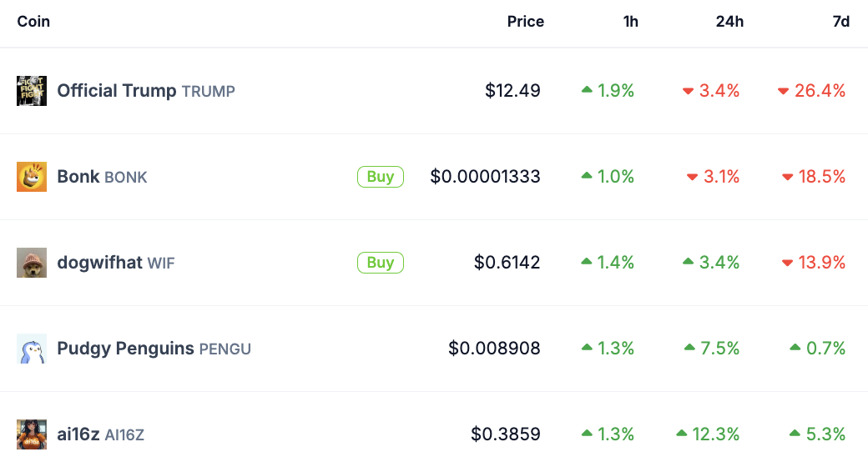Click Official Trump price $12.49
This screenshot has height=472, width=868.
(x=512, y=91)
